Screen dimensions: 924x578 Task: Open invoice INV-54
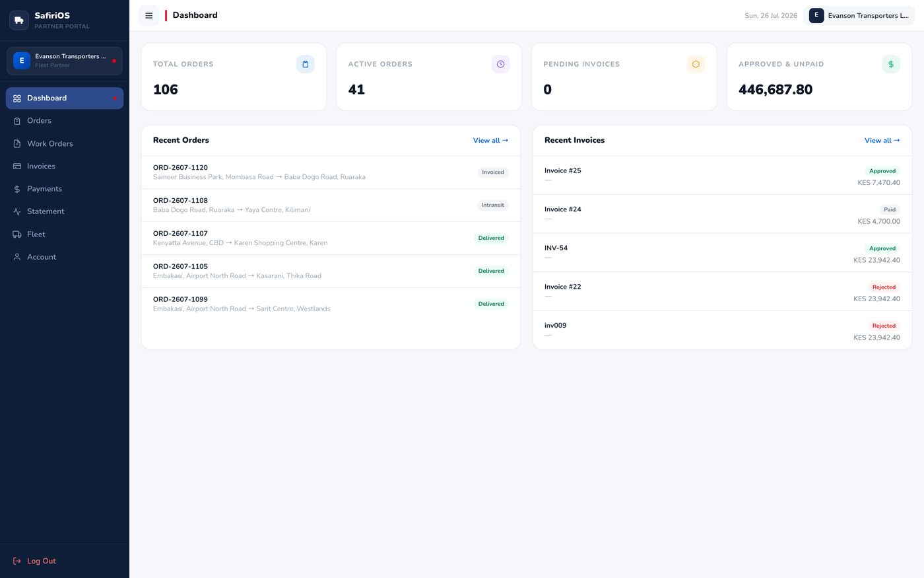pyautogui.click(x=722, y=253)
